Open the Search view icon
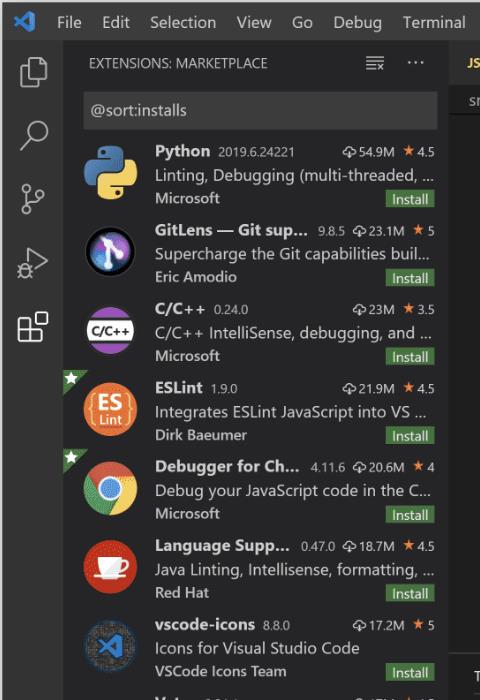The width and height of the screenshot is (480, 700). (33, 135)
